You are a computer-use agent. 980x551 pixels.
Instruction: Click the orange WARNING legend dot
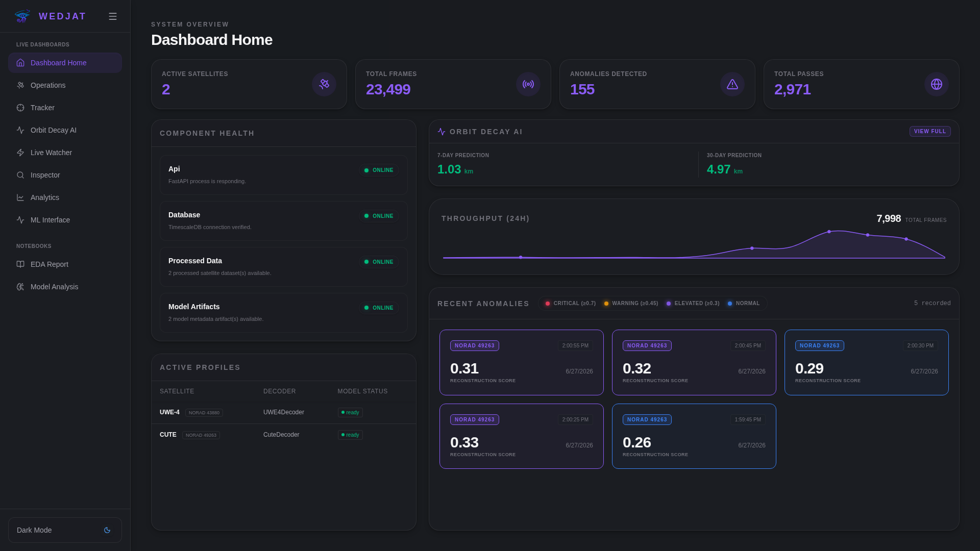click(x=606, y=304)
